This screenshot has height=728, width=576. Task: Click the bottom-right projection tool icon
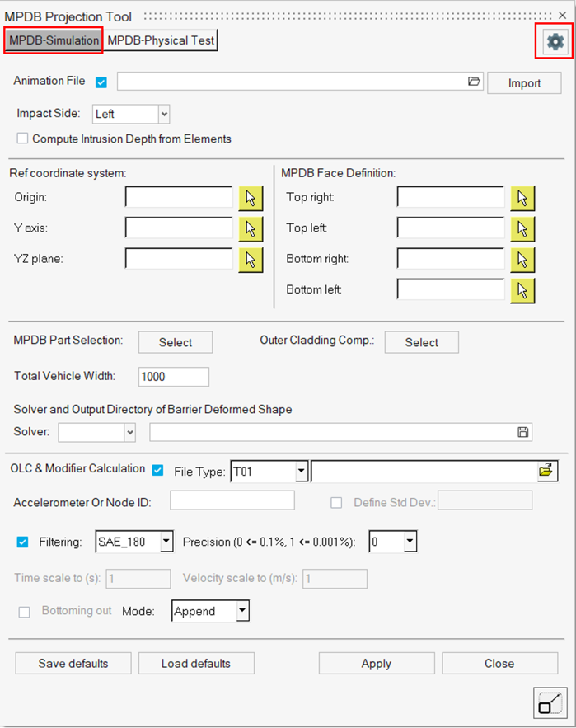point(549,704)
